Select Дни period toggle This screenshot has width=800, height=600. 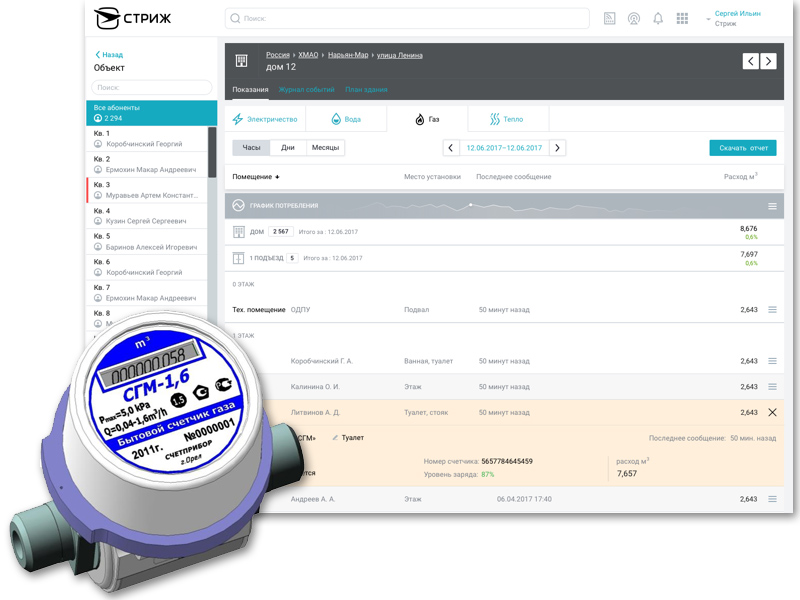(288, 147)
